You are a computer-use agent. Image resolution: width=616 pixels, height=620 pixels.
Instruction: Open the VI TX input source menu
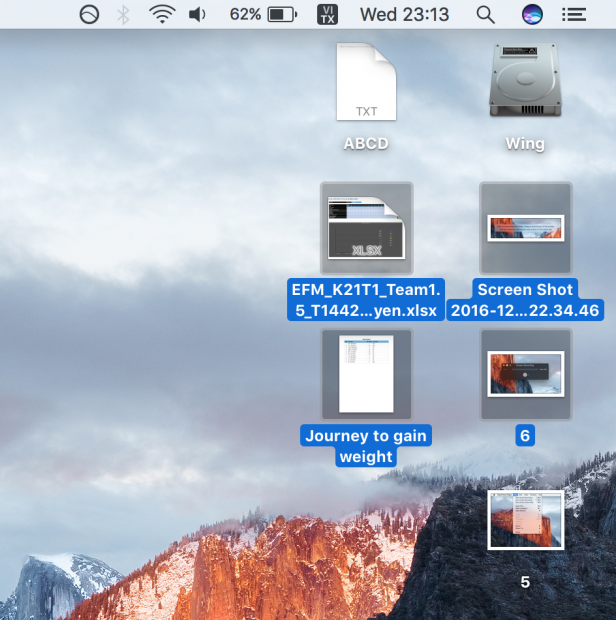(326, 15)
